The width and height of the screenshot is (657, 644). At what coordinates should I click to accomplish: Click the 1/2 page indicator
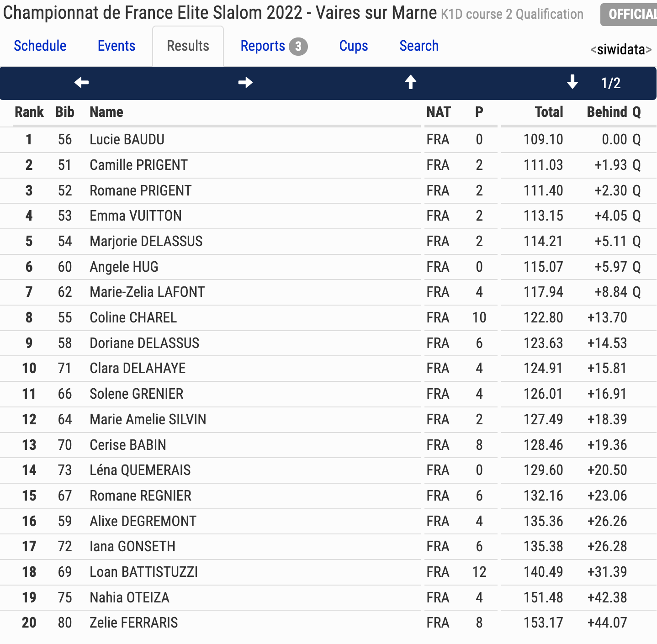click(x=611, y=83)
